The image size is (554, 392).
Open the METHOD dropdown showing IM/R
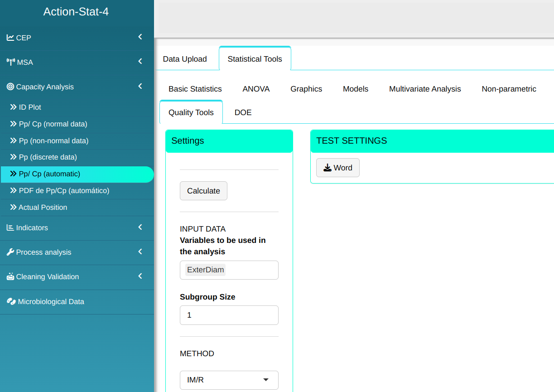coord(229,380)
